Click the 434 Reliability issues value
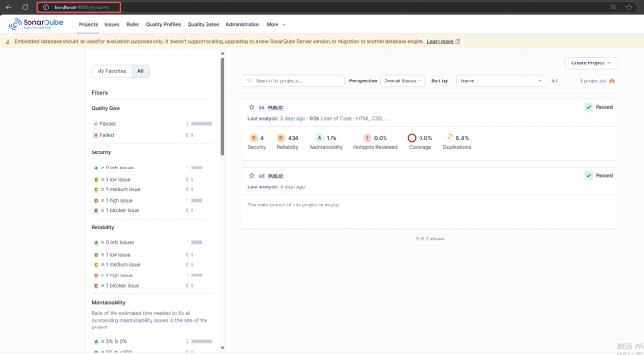The height and width of the screenshot is (355, 644). point(294,138)
